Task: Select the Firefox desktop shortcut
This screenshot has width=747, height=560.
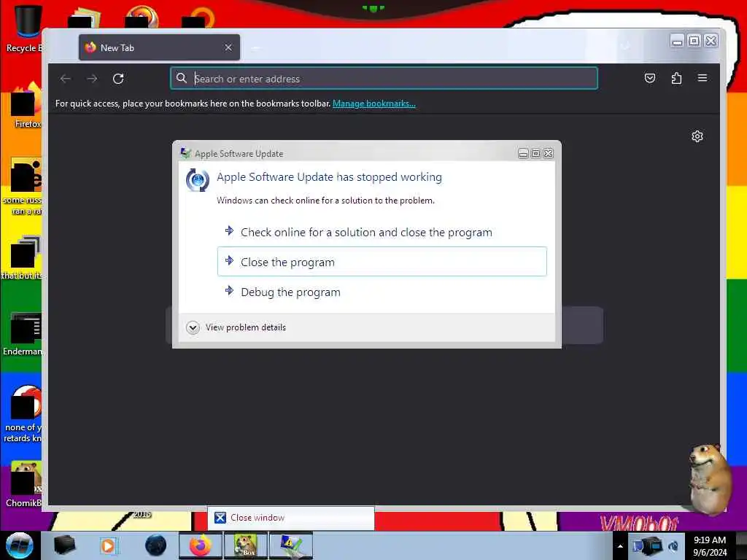Action: click(x=26, y=105)
